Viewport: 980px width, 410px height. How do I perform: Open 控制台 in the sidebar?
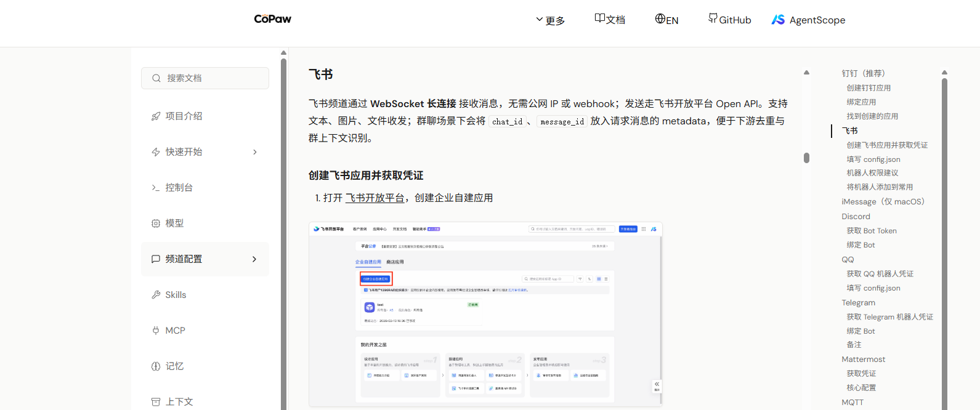click(x=205, y=187)
